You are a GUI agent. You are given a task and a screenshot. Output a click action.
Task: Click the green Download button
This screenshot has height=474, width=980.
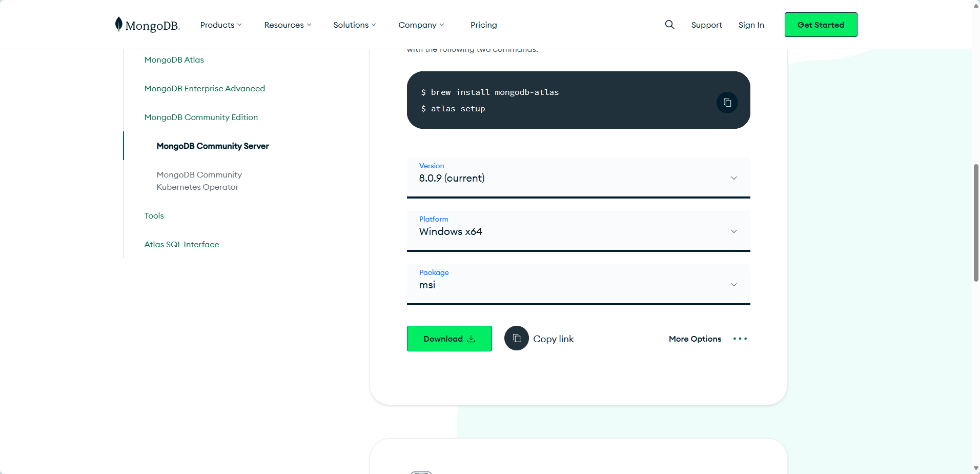click(x=449, y=339)
